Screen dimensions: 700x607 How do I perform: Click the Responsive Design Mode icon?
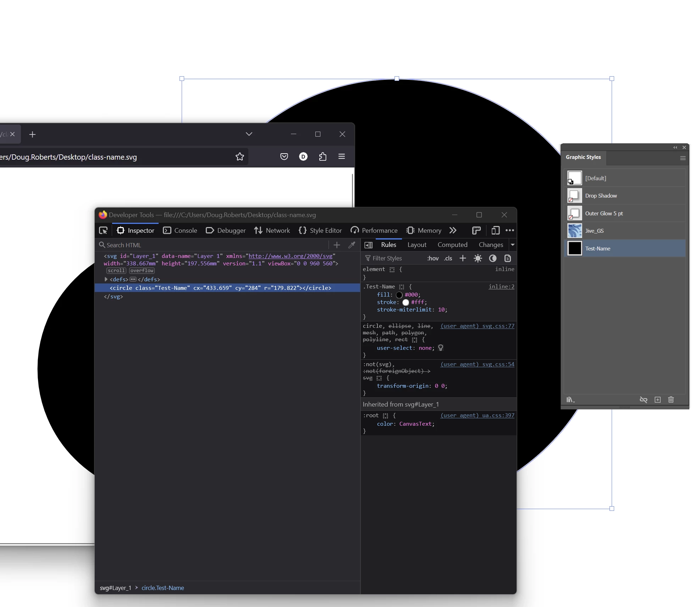tap(495, 231)
